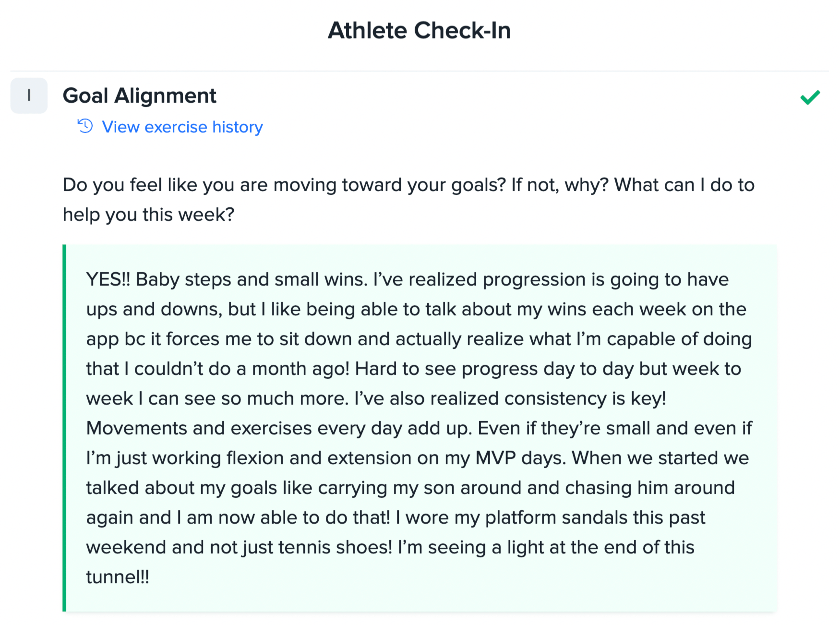Click the word "YES!!" in the response
The width and height of the screenshot is (840, 625).
click(108, 279)
